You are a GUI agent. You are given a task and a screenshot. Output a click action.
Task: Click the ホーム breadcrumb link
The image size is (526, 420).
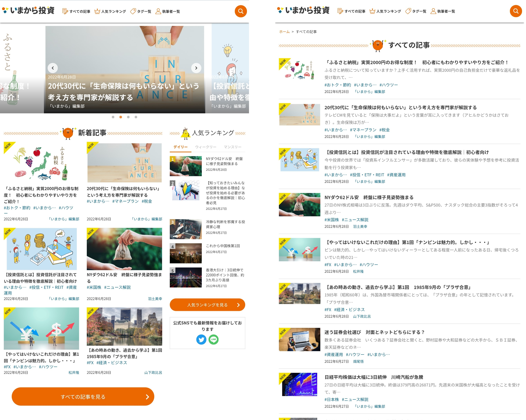pyautogui.click(x=284, y=32)
